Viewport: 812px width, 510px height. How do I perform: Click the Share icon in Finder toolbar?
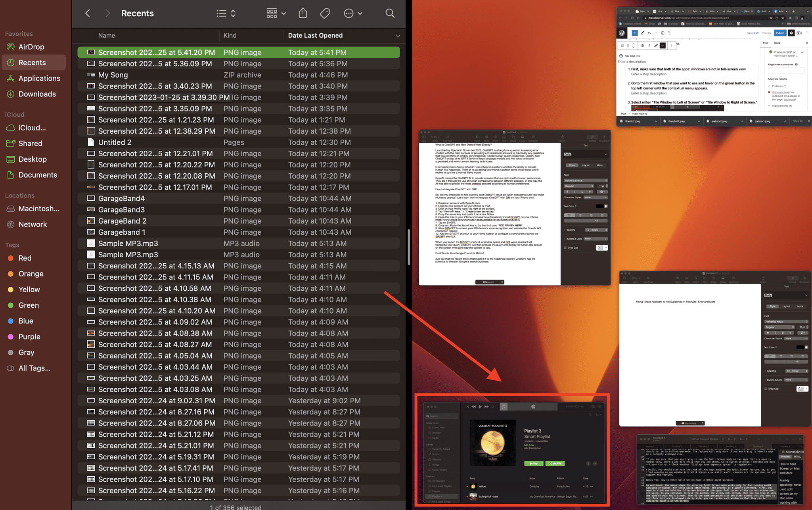303,13
